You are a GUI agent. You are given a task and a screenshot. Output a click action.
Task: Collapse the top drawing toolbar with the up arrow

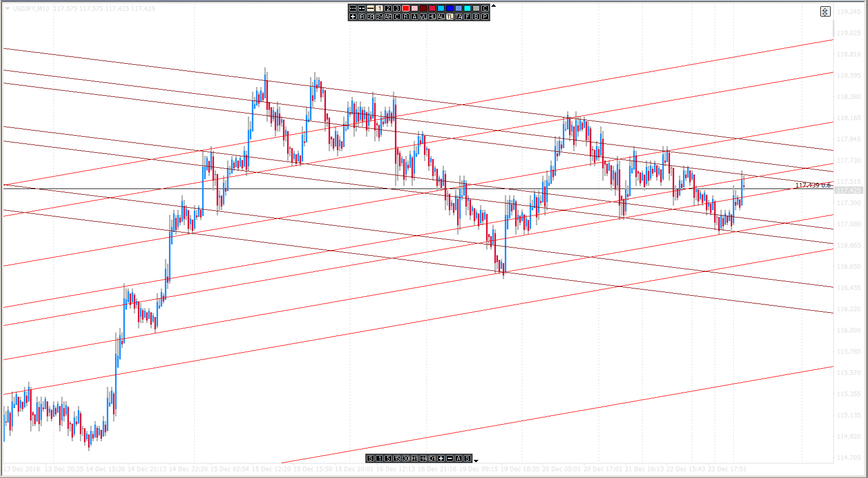[x=493, y=6]
